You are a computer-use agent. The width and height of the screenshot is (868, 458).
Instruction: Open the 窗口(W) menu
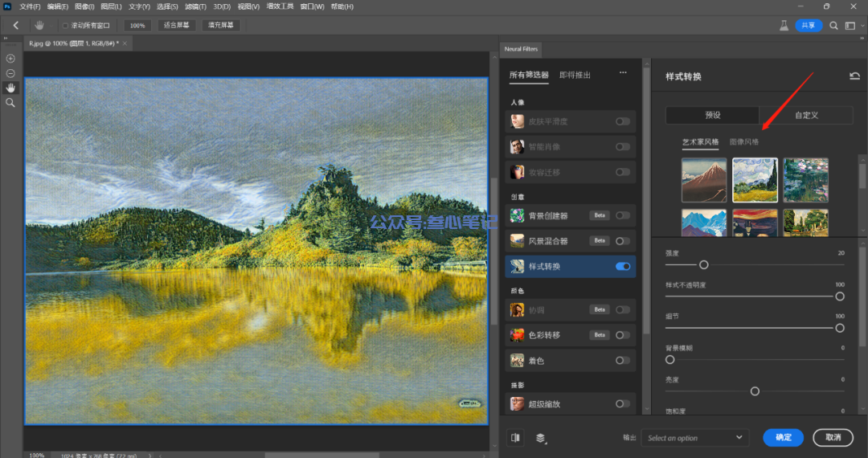coord(312,6)
